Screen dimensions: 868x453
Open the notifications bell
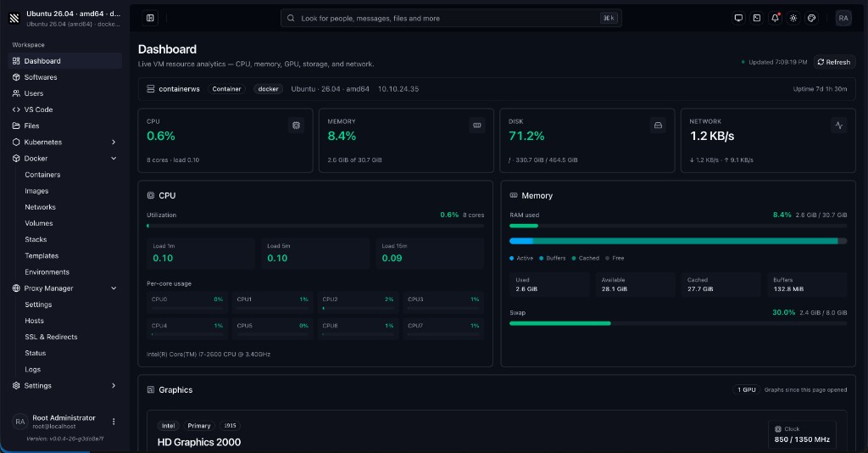coord(775,18)
